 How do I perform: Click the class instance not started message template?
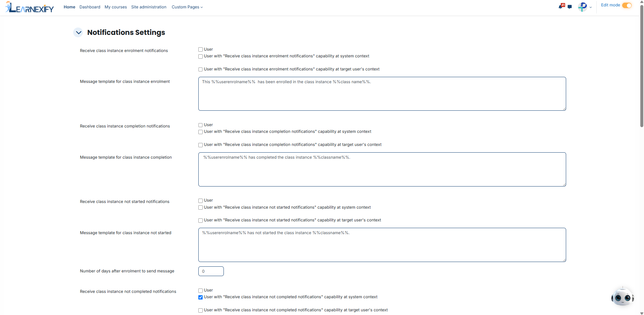click(382, 245)
